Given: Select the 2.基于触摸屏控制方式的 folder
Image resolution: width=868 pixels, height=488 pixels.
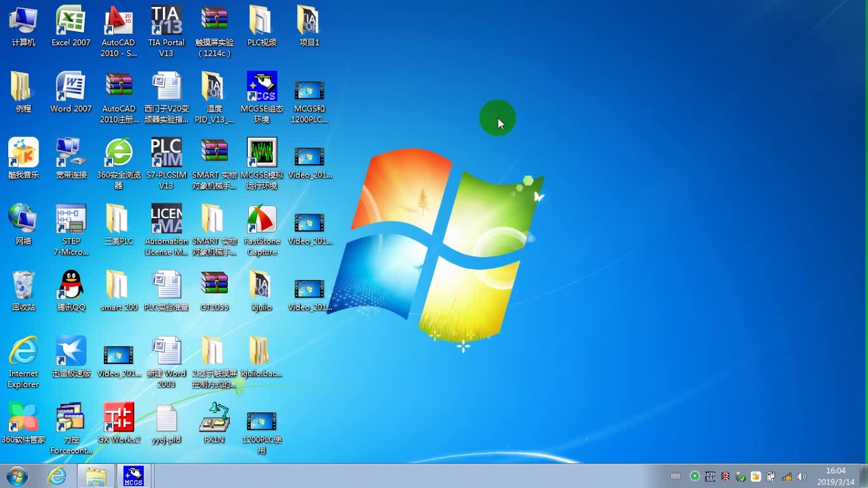Looking at the screenshot, I should (214, 363).
